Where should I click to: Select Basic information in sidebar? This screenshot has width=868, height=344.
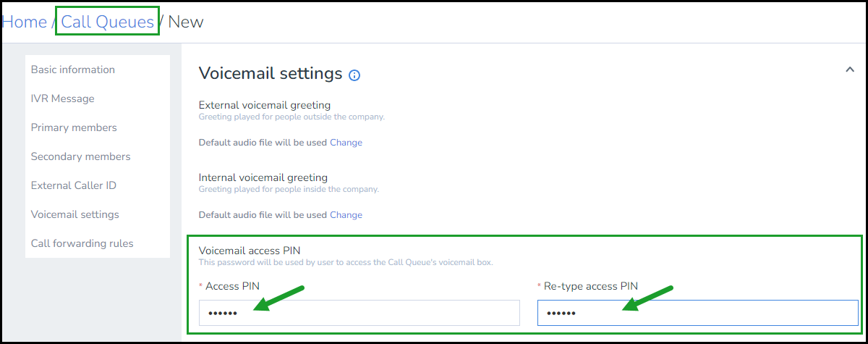point(73,70)
